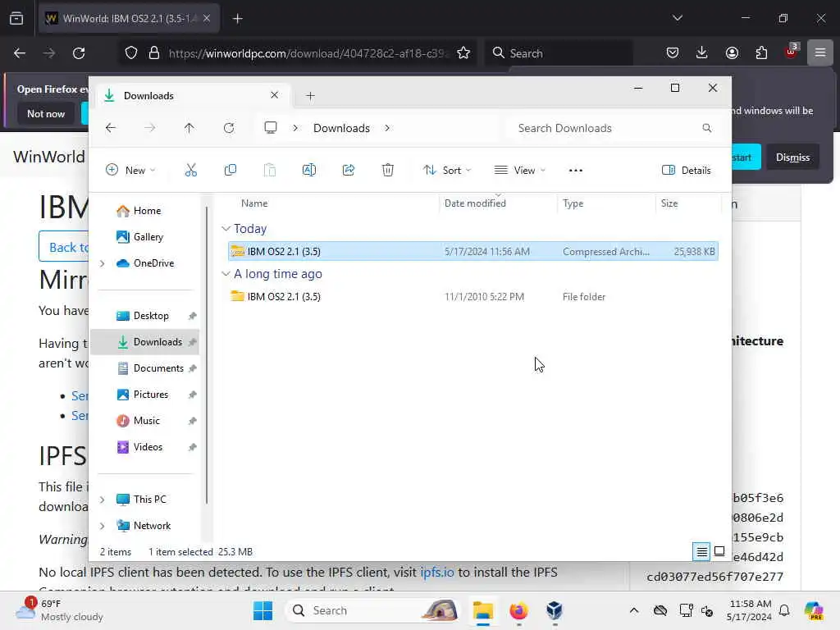Click the Firefox back arrow
Viewport: 840px width, 630px height.
(20, 53)
